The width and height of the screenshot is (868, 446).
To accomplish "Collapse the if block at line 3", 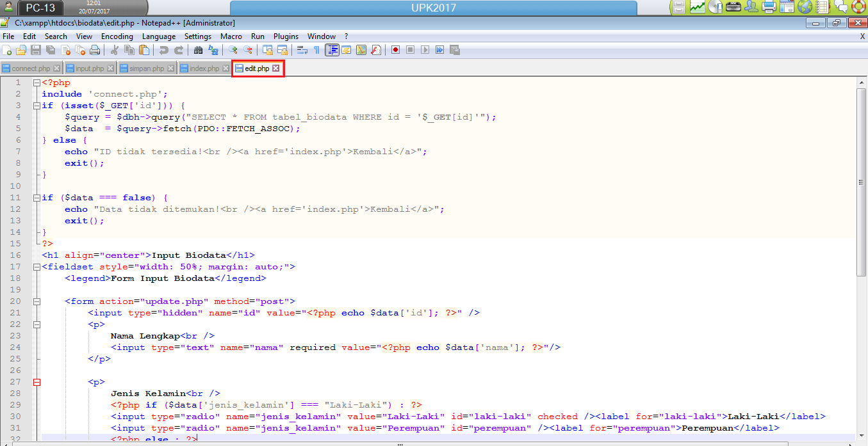I will coord(37,105).
